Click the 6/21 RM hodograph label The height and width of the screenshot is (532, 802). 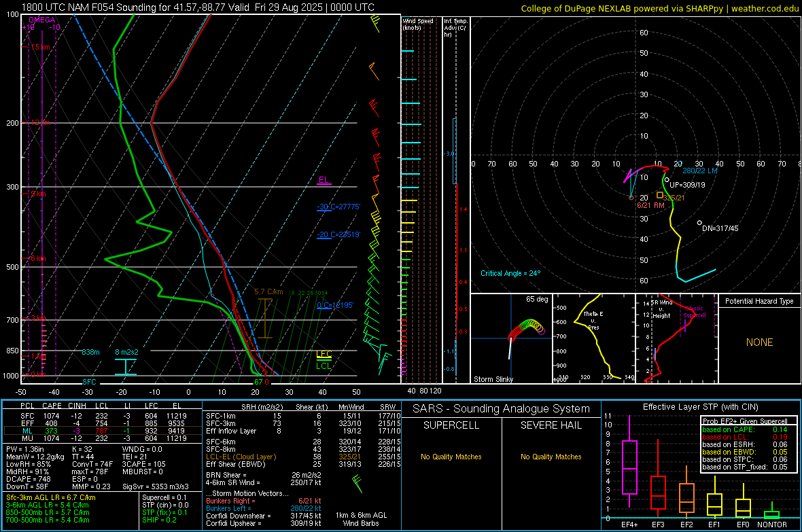tap(650, 205)
